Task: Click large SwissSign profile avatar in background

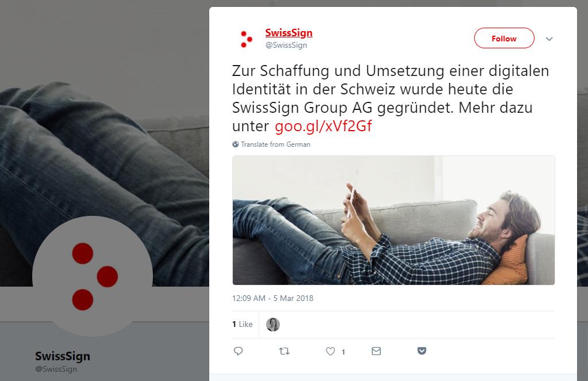Action: [x=93, y=276]
